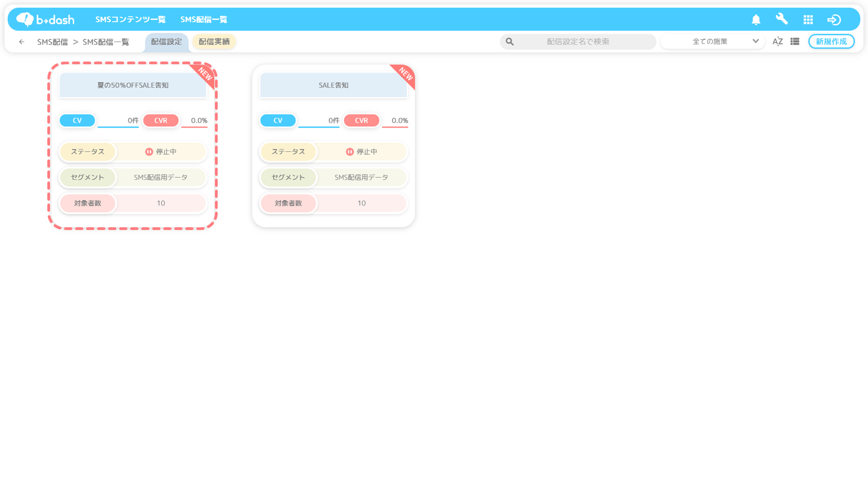The image size is (868, 488).
Task: Click CVR badge on 夏の50%OFFSALE告知 card
Action: pos(161,120)
